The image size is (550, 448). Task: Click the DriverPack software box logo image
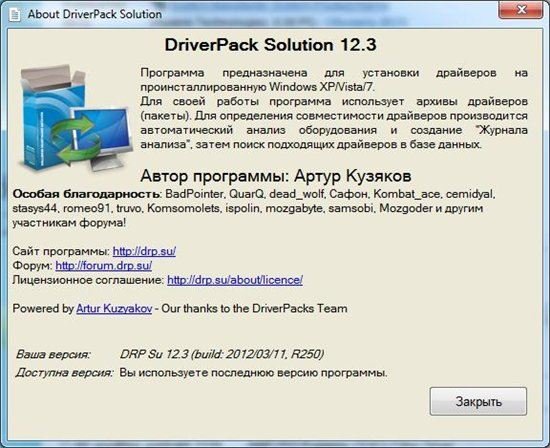(x=75, y=119)
